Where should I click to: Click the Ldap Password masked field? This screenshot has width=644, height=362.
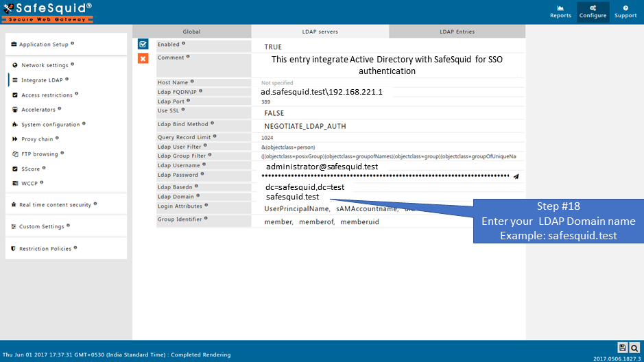[385, 176]
